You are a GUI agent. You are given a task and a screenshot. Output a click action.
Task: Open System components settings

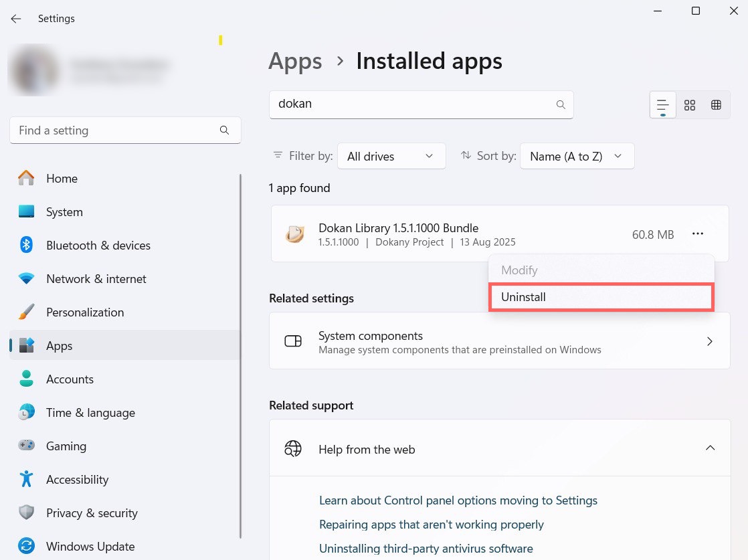(499, 341)
